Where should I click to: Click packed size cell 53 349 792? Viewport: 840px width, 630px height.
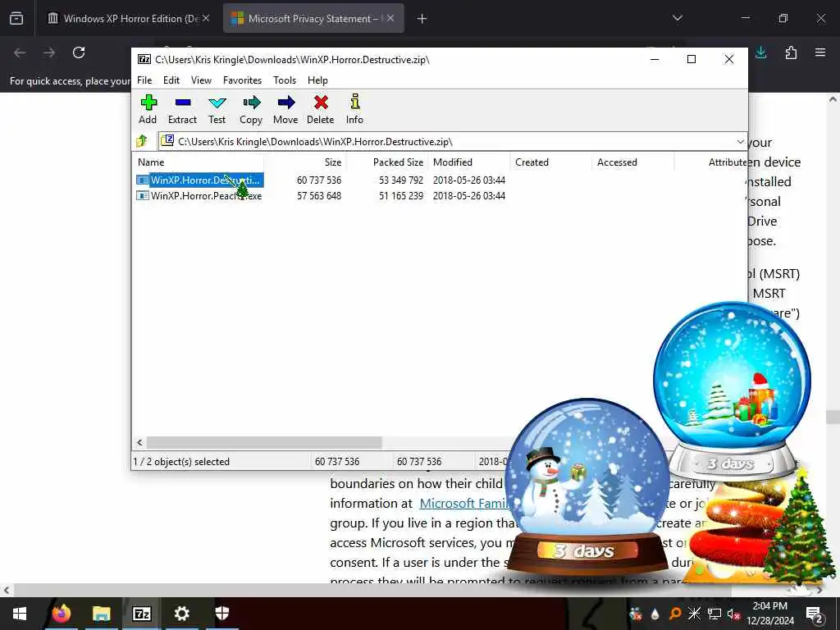click(400, 180)
